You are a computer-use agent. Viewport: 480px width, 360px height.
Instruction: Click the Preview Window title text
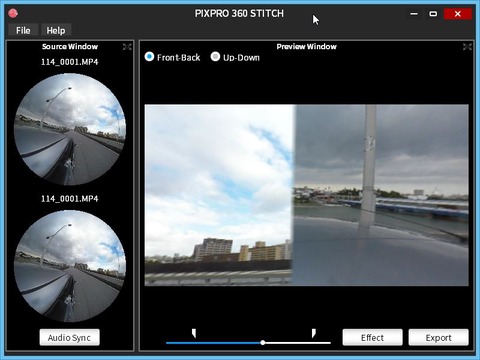tap(306, 46)
